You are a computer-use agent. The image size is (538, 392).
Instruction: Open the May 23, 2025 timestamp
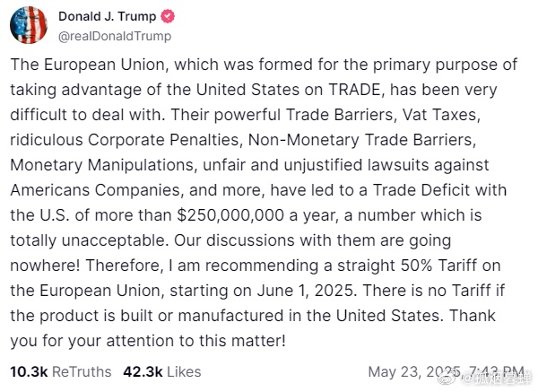tap(446, 372)
